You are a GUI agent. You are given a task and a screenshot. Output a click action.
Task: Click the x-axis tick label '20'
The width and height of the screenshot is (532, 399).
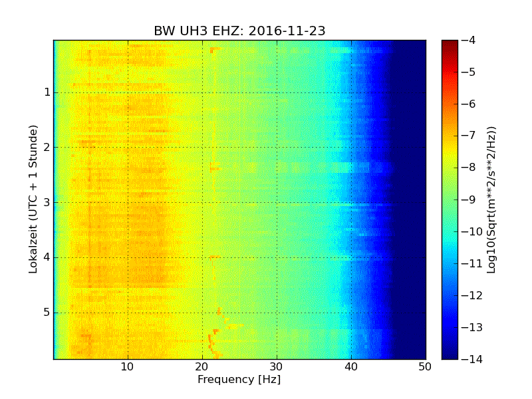[x=202, y=367]
